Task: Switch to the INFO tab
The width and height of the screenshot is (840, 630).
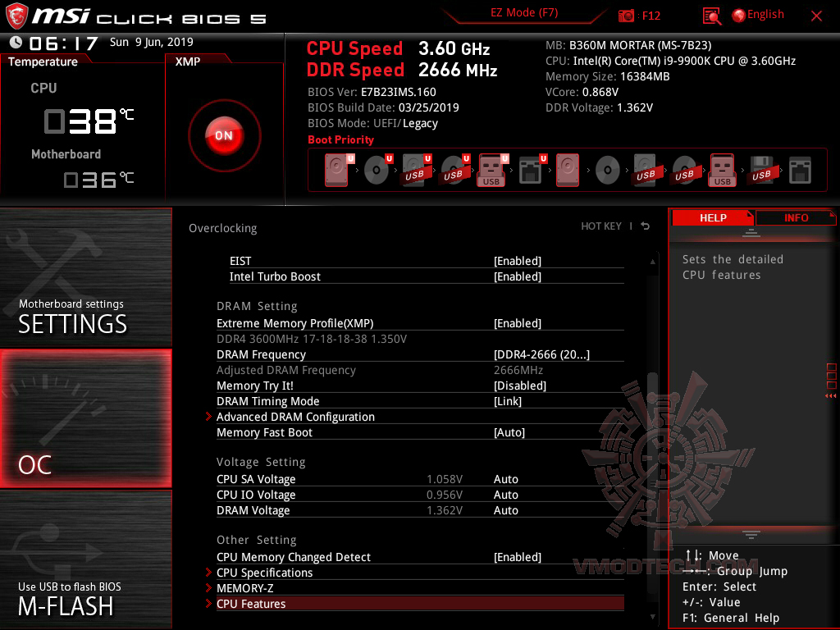Action: (x=795, y=217)
